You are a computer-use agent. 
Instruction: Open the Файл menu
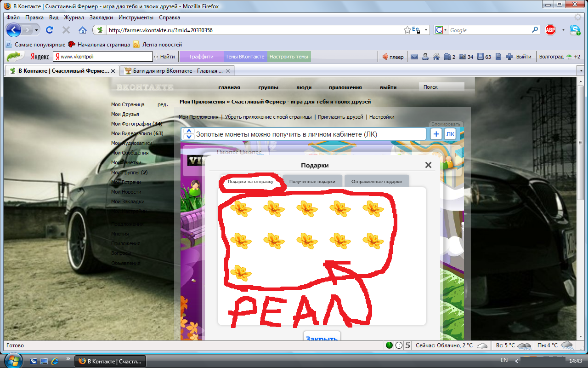pos(13,17)
